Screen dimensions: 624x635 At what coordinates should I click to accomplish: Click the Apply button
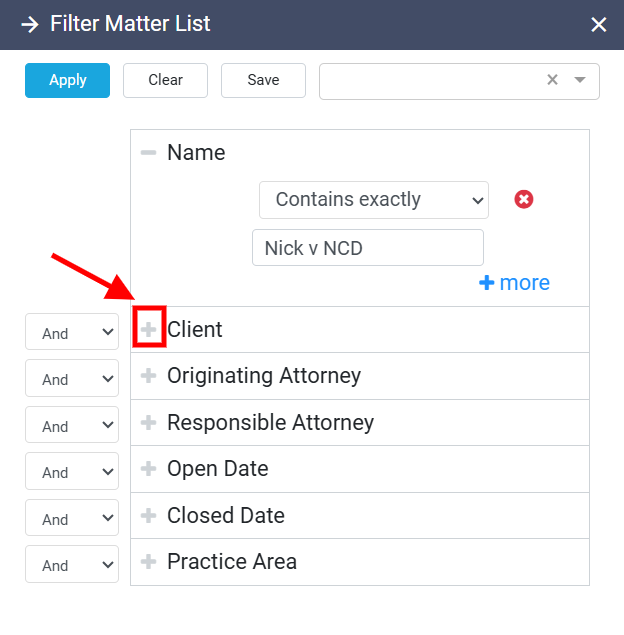tap(67, 80)
